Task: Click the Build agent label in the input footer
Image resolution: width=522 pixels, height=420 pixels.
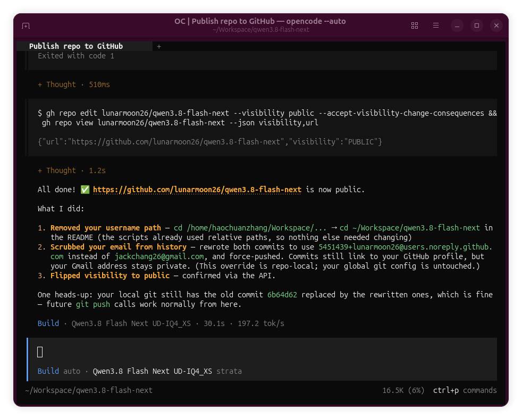Action: click(x=48, y=371)
